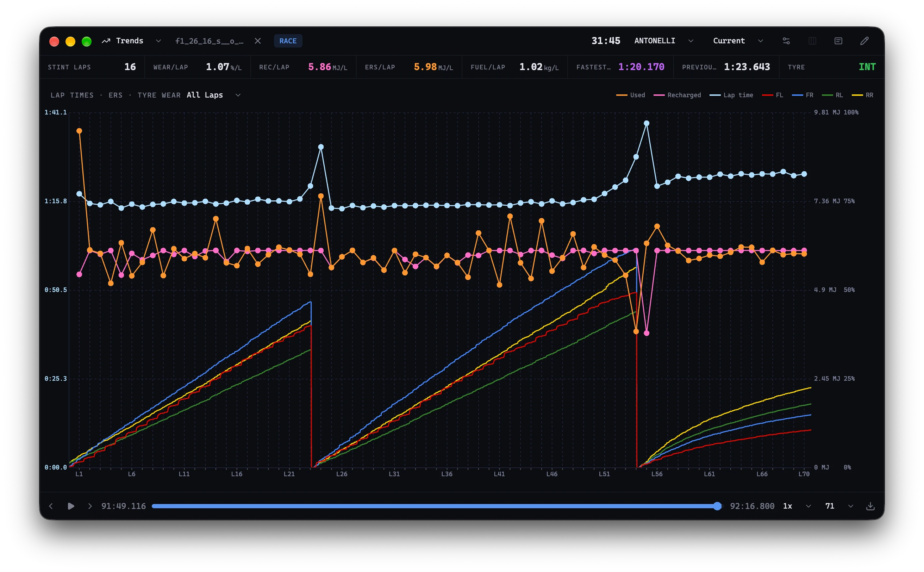Viewport: 924px width, 572px height.
Task: Open the notes panel icon
Action: pos(838,41)
